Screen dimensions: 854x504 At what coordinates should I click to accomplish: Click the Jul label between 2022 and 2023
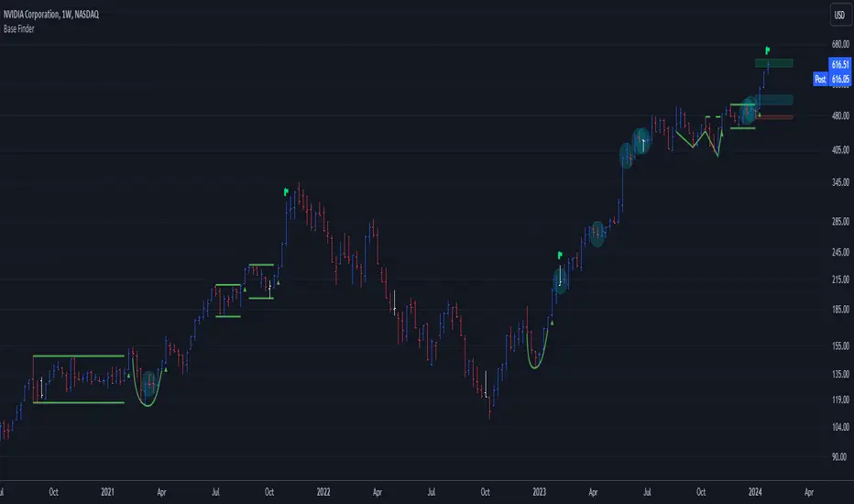pos(432,492)
